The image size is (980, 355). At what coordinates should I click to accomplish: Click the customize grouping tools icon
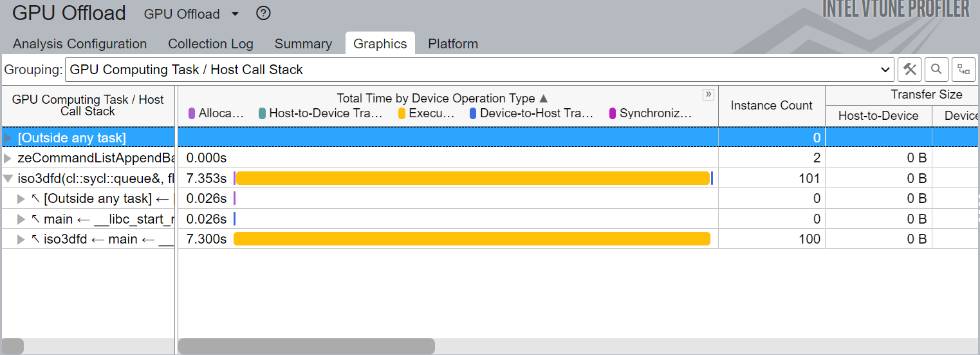[x=910, y=70]
